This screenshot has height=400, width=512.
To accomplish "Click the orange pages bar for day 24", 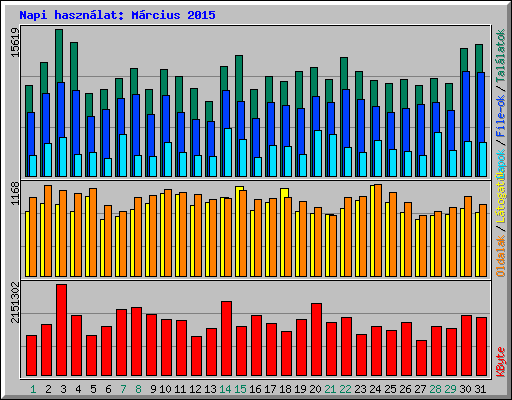I will click(x=378, y=230).
